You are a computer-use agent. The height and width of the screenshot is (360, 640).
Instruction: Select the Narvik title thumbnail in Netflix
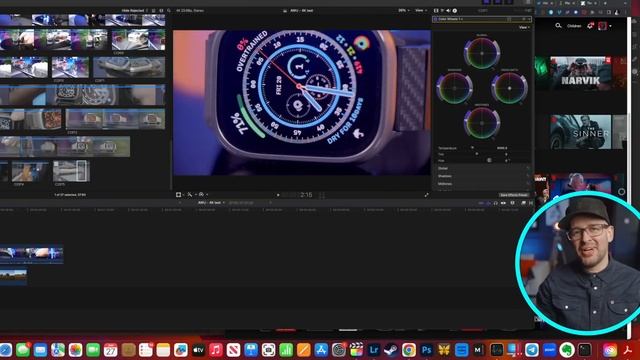coord(580,73)
